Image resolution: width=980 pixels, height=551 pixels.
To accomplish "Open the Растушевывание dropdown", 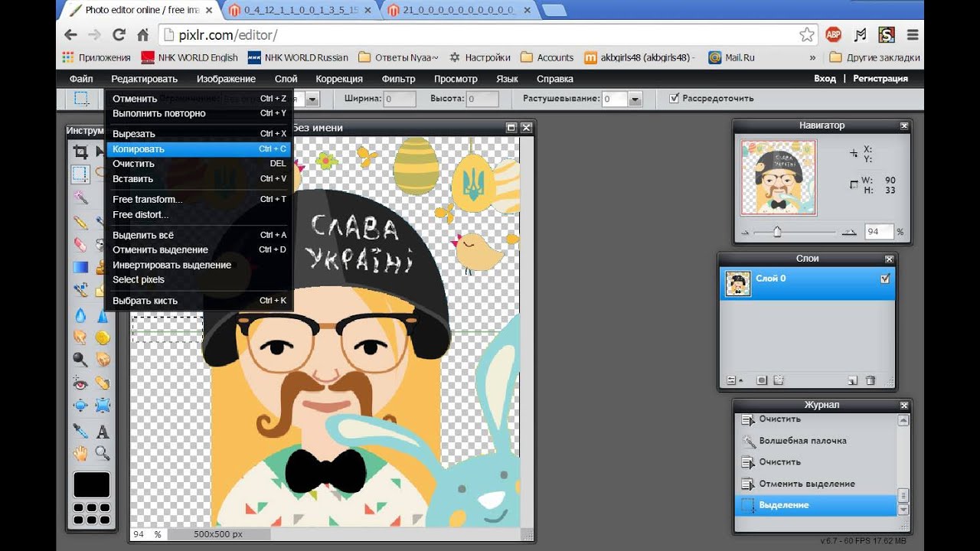I will coord(635,99).
